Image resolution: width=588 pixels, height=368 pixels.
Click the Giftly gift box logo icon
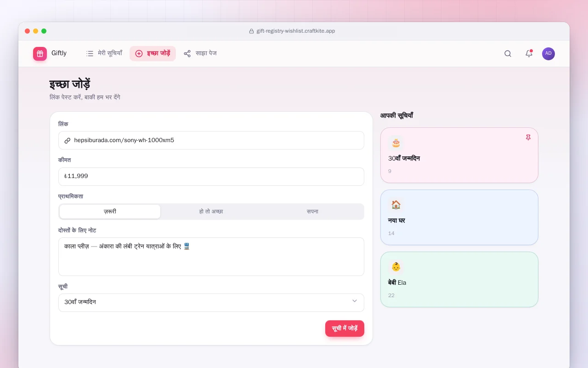[40, 54]
